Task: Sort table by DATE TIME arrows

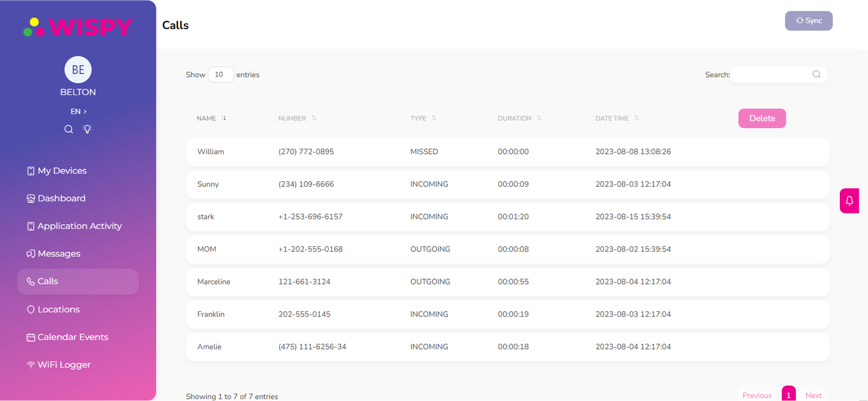Action: 637,118
